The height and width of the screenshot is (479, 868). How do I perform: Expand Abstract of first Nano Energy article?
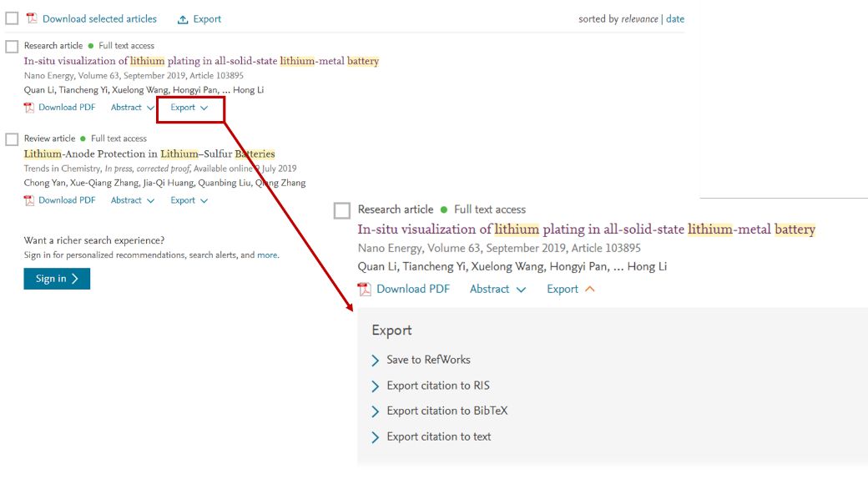(133, 108)
